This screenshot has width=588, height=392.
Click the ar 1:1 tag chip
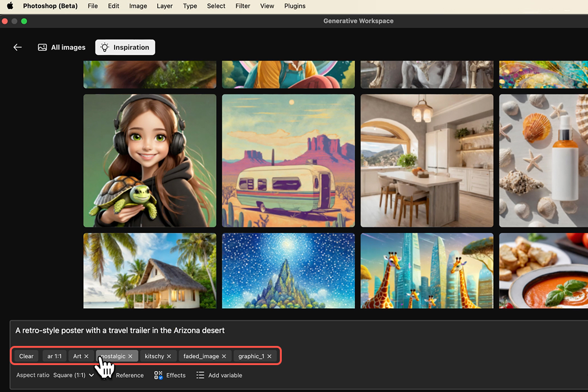(x=54, y=356)
